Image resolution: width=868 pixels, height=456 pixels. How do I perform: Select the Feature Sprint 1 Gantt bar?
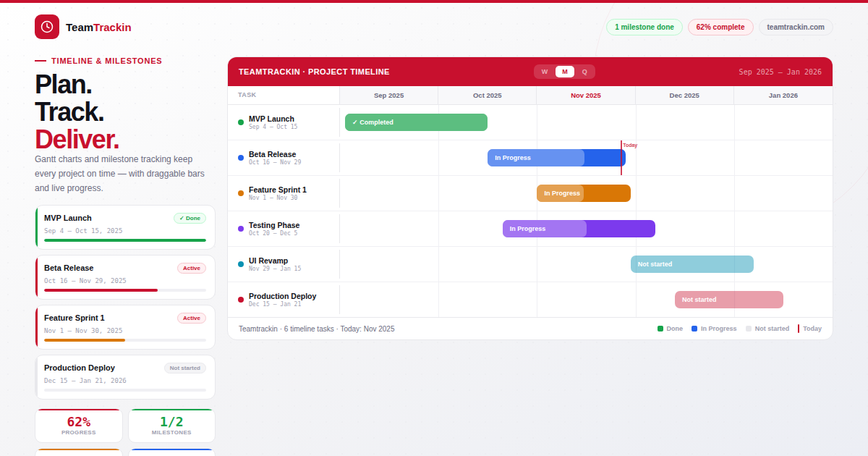tap(584, 193)
